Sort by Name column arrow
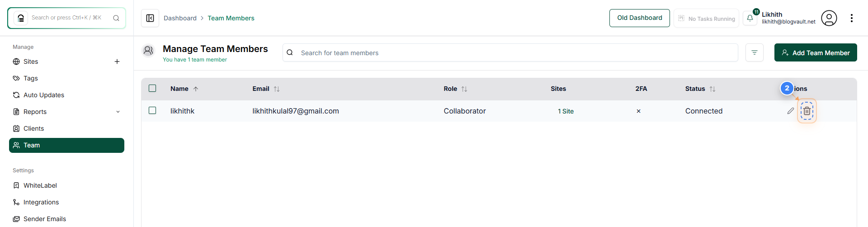Image resolution: width=868 pixels, height=227 pixels. coord(196,89)
